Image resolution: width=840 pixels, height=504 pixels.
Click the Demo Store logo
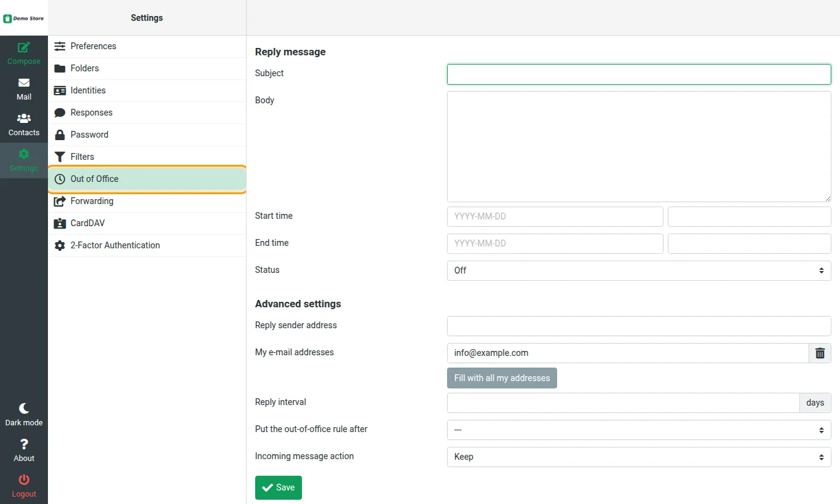tap(24, 18)
